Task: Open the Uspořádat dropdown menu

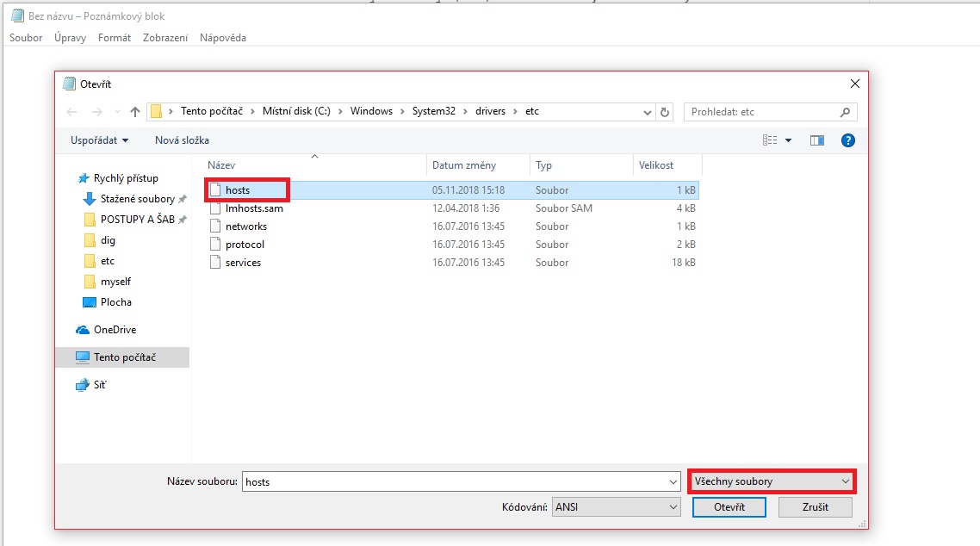Action: (101, 140)
